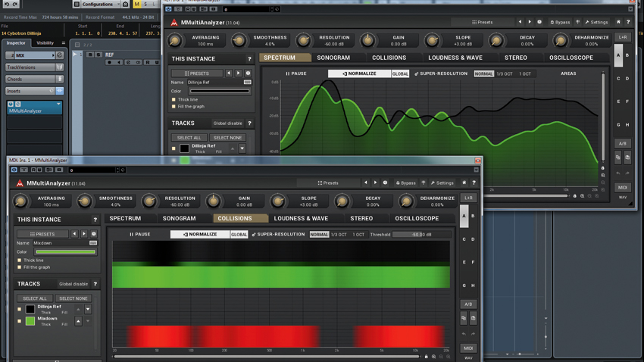644x362 pixels.
Task: Click the home icon in the upper analyzer header
Action: click(618, 22)
